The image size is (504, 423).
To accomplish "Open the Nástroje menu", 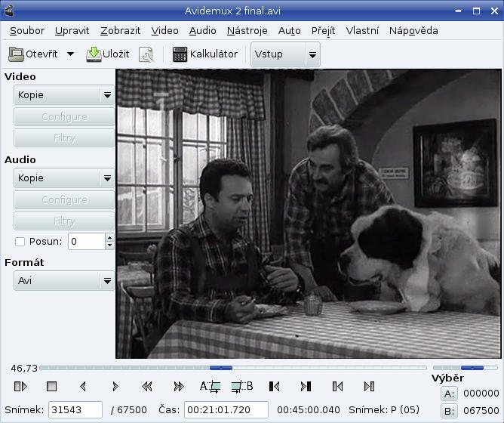I will coord(247,30).
